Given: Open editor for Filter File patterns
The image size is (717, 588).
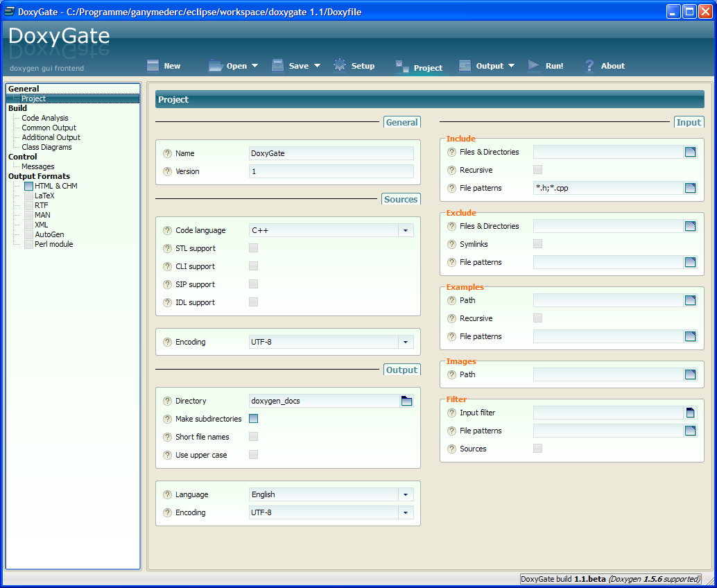Looking at the screenshot, I should click(690, 431).
